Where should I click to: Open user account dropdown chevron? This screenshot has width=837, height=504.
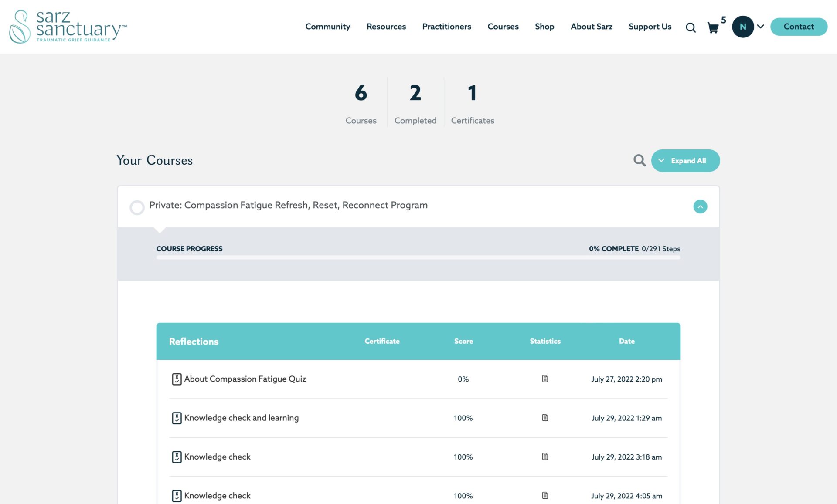pyautogui.click(x=760, y=27)
